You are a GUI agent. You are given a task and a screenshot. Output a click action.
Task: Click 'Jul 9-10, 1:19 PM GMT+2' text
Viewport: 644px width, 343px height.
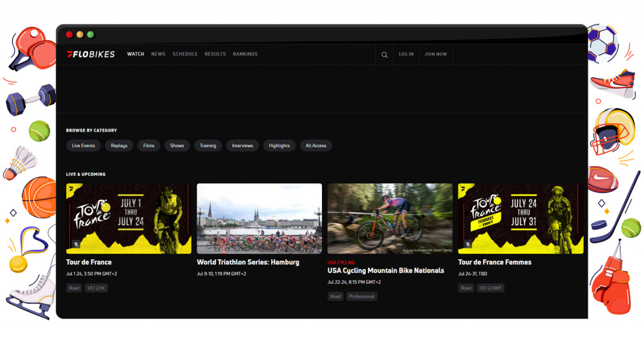click(221, 274)
